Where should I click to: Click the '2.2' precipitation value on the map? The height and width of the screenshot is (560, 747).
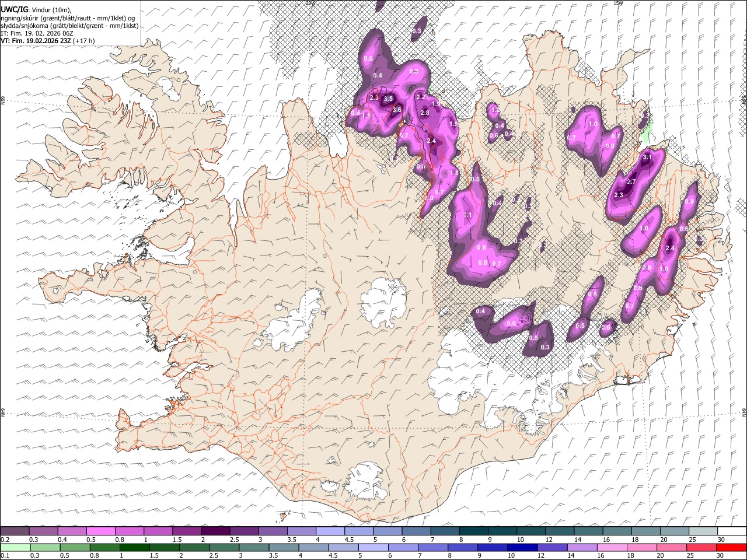point(421,97)
